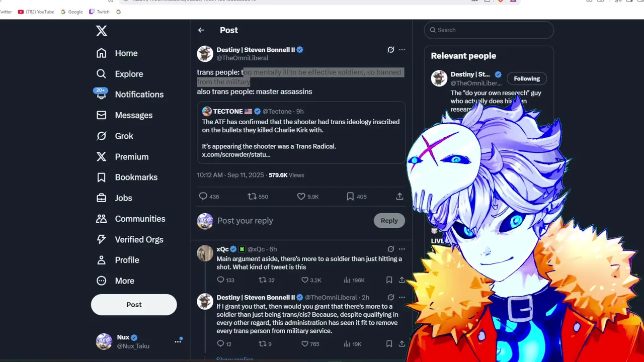
Task: Click the white Post button in sidebar
Action: [x=134, y=305]
